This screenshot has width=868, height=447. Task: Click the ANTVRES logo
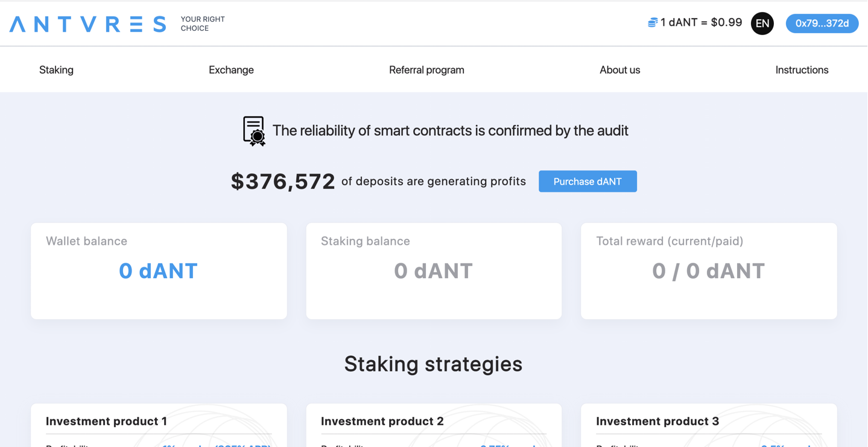(x=88, y=24)
